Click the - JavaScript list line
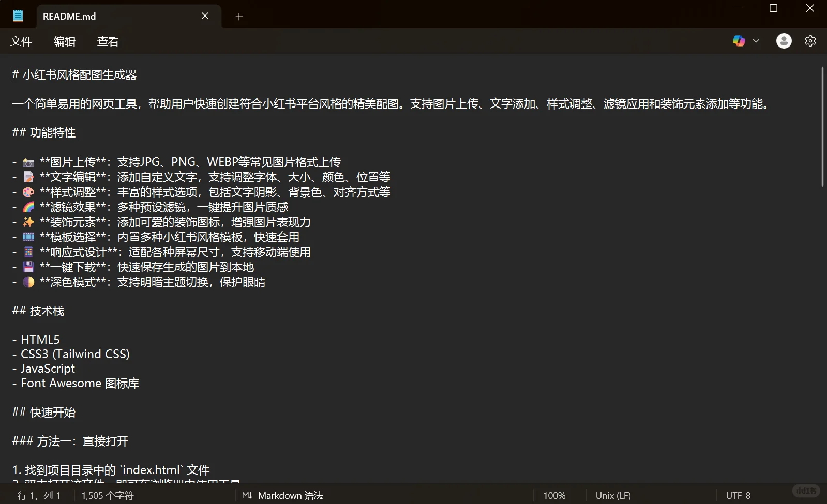The width and height of the screenshot is (827, 504). [43, 369]
